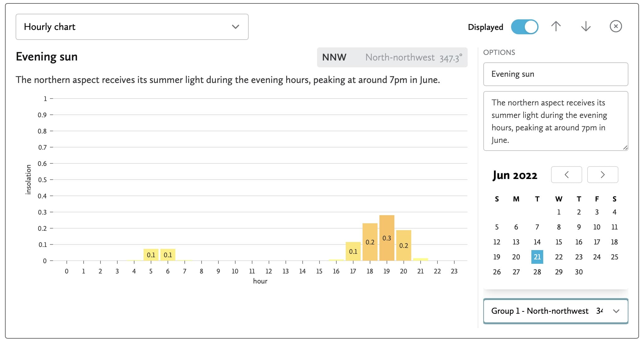The image size is (644, 343).
Task: Click the description text area
Action: (555, 121)
